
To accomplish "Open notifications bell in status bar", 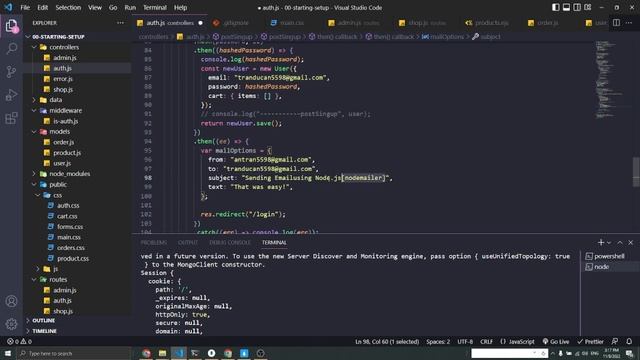I will tap(629, 342).
